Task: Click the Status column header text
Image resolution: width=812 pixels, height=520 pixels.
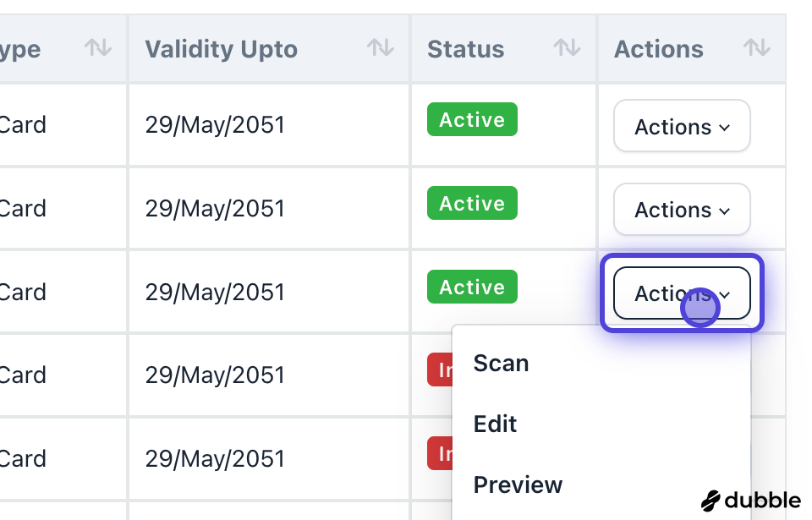Action: (x=466, y=49)
